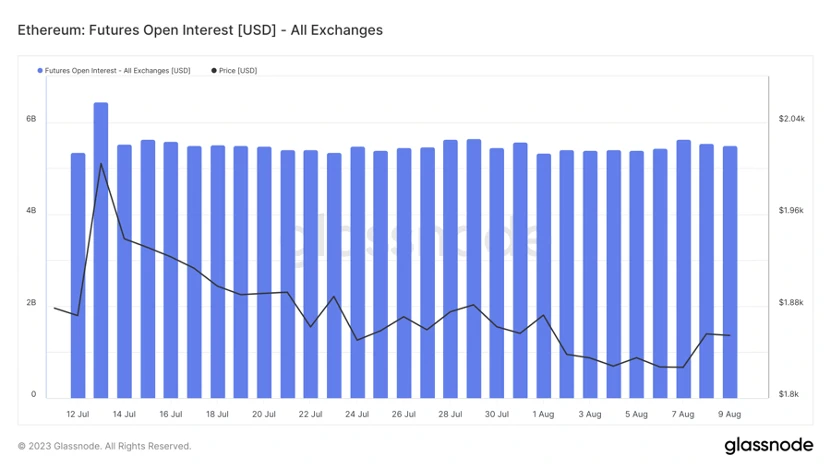Viewport: 832px width, 468px height.
Task: Click the tallest blue bar in the chart
Action: point(101,250)
